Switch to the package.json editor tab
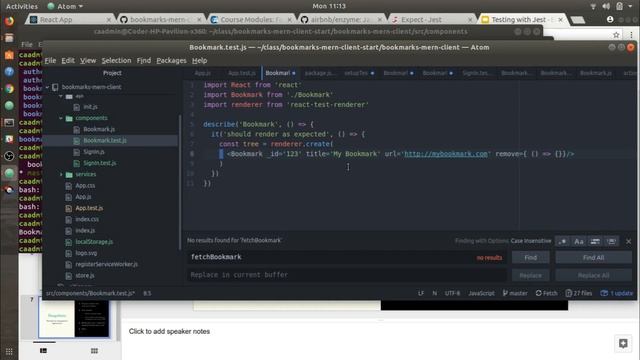Viewport: 640px width, 360px height. (320, 73)
